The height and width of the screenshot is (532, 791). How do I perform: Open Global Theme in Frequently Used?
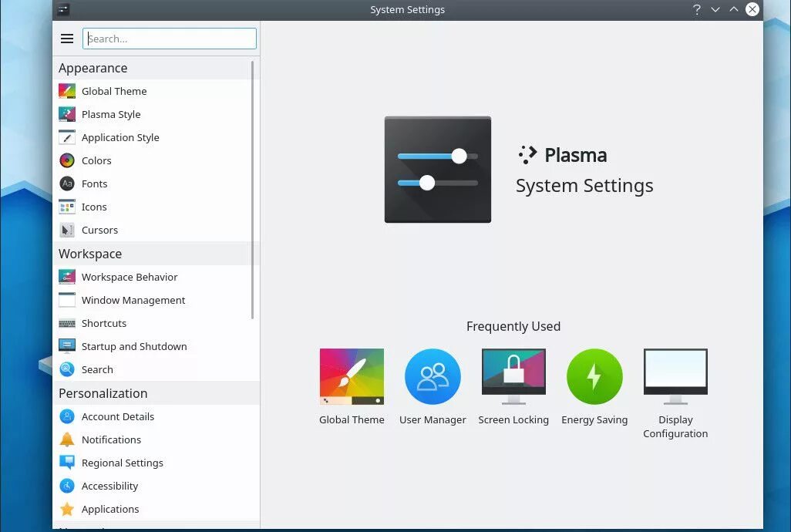[x=352, y=386]
